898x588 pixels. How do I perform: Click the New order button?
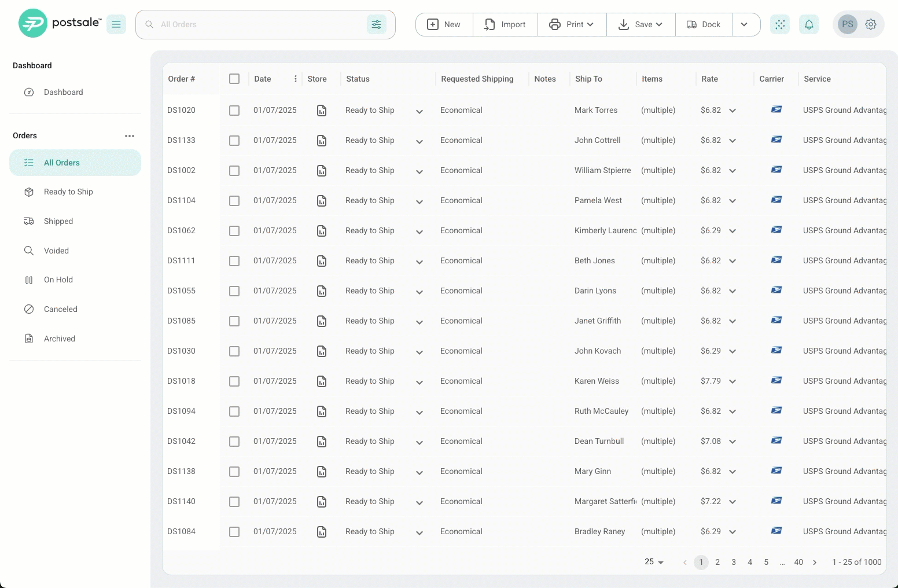[x=444, y=24]
